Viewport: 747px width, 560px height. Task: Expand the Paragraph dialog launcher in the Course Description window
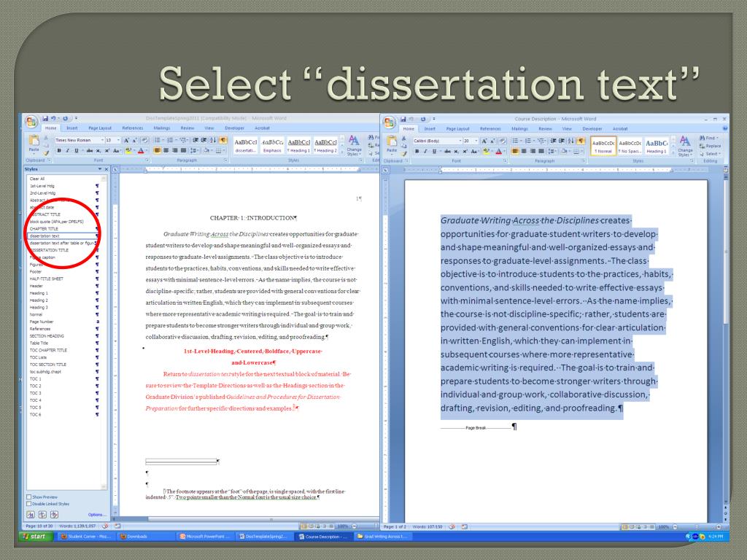coord(583,161)
